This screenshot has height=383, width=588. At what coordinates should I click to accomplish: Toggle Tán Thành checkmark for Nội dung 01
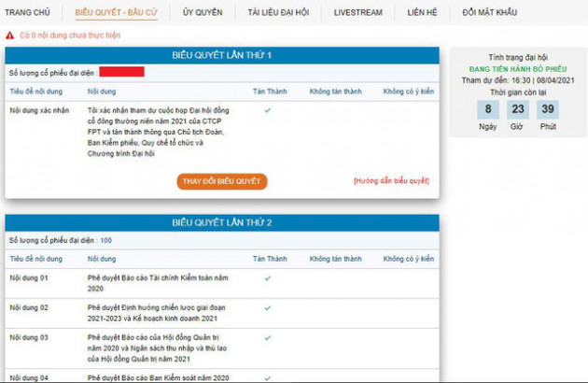(x=268, y=277)
